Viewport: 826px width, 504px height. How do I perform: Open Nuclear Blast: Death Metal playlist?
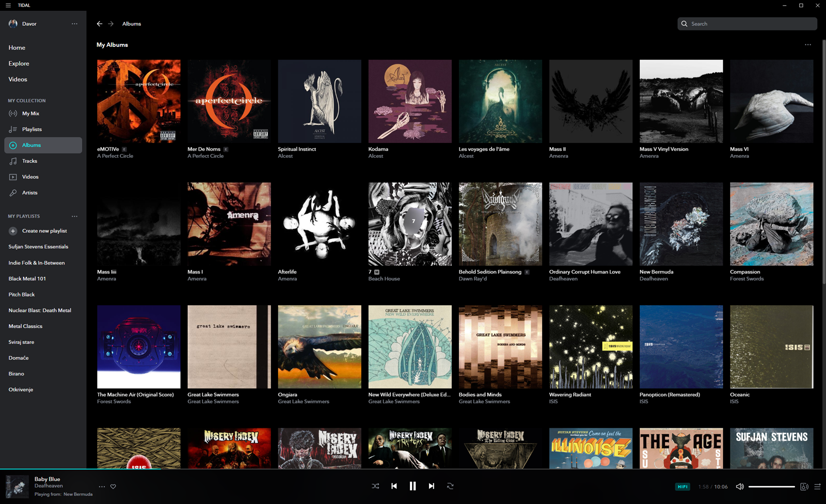pyautogui.click(x=40, y=311)
